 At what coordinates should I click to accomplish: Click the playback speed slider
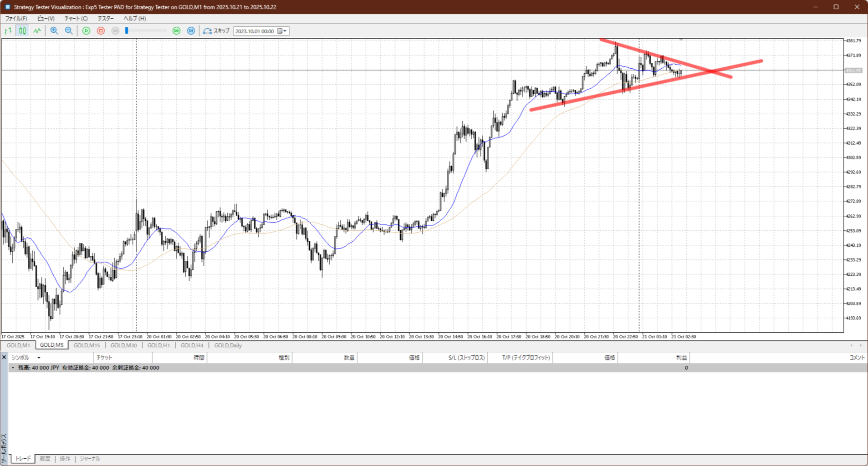tap(146, 31)
